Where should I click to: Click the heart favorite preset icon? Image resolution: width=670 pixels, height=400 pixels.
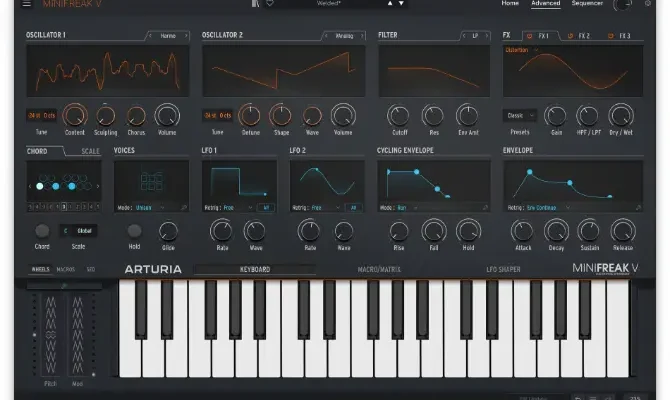(x=269, y=4)
